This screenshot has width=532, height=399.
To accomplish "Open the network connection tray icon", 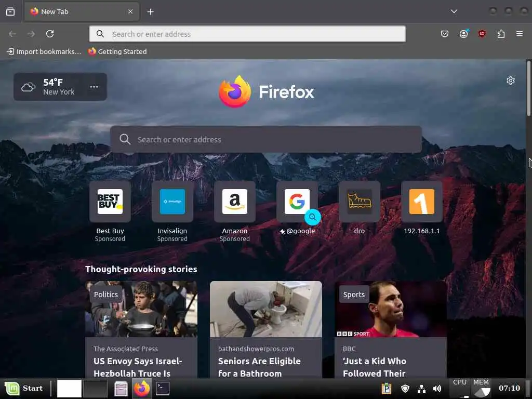I will (421, 389).
